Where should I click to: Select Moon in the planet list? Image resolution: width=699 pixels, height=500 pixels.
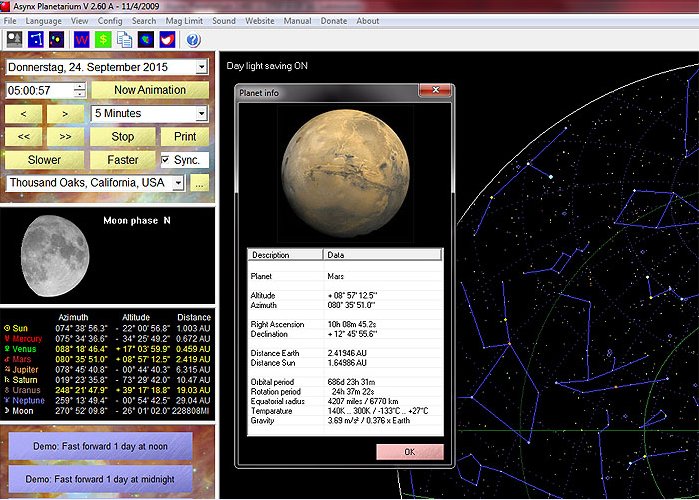pyautogui.click(x=107, y=411)
